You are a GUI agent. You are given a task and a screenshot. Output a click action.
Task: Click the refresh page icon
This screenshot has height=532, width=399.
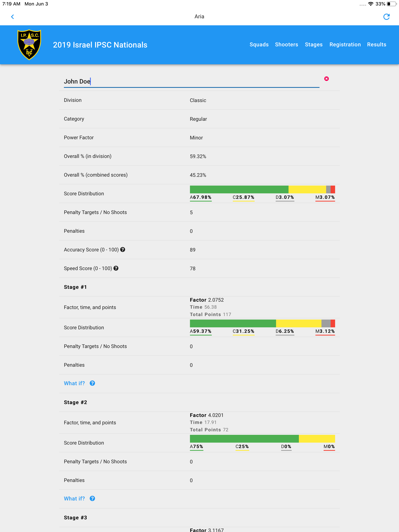tap(386, 17)
